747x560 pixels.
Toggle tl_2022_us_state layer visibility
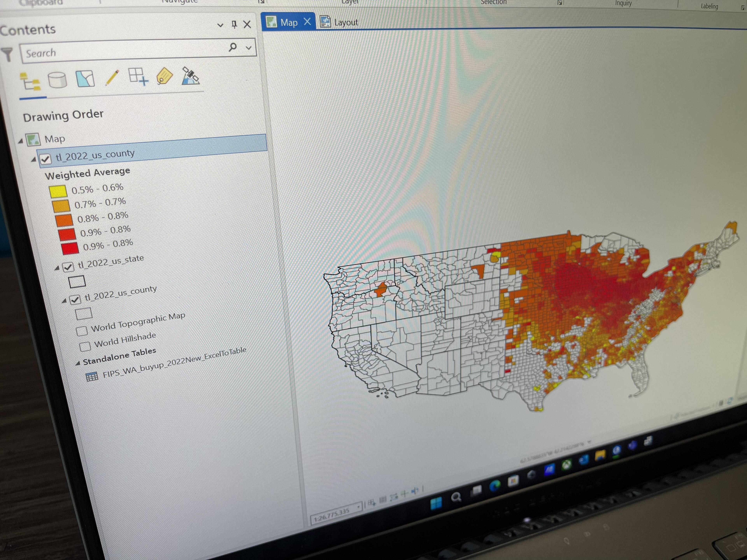point(68,267)
